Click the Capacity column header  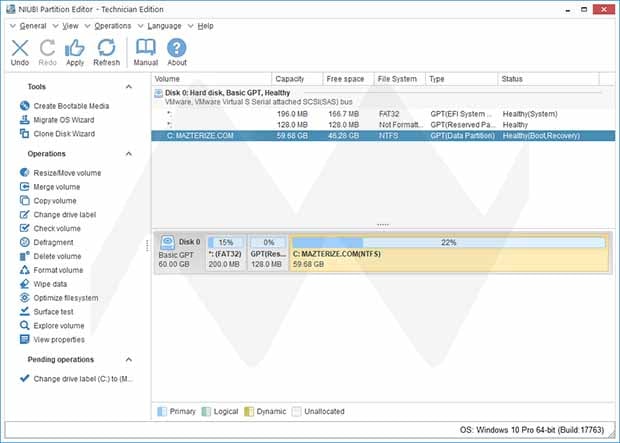click(297, 79)
